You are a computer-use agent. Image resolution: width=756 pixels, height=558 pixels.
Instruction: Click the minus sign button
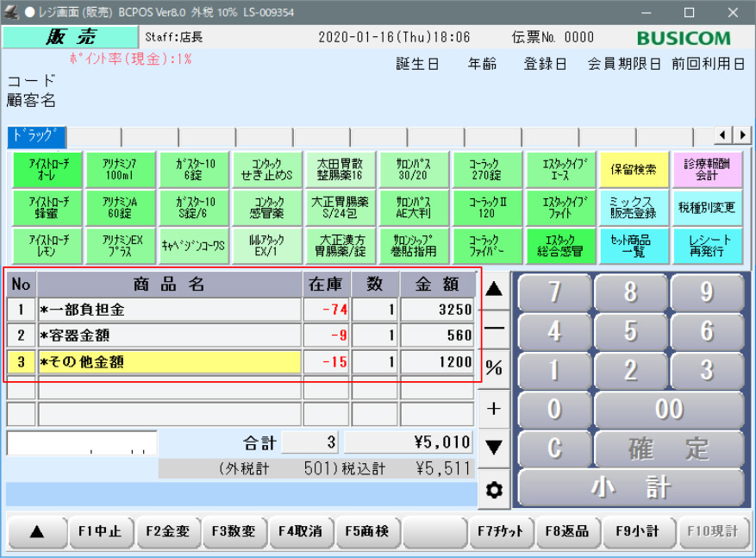tap(494, 329)
